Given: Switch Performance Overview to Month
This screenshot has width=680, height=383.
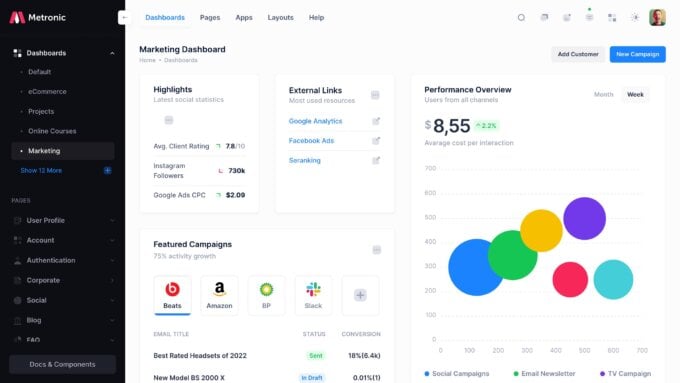Looking at the screenshot, I should (603, 95).
